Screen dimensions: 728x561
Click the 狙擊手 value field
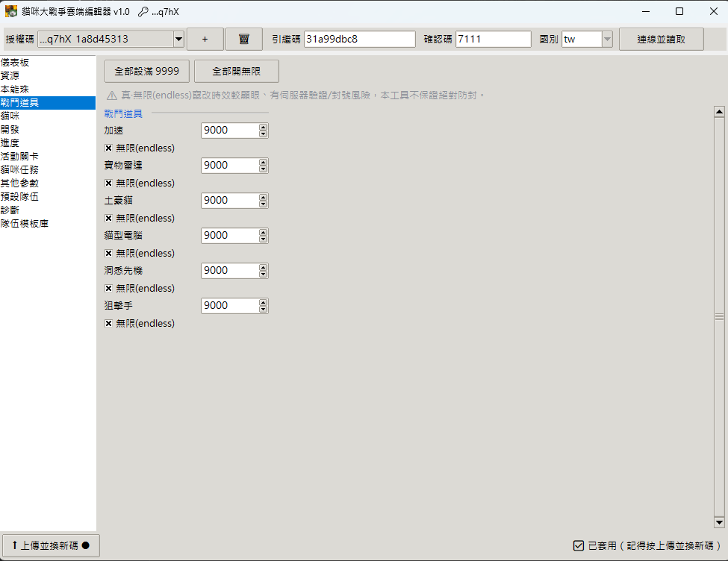230,306
